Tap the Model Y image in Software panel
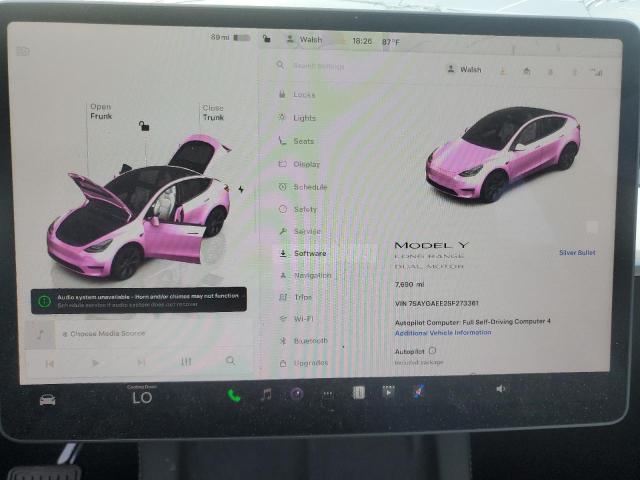This screenshot has width=640, height=480. click(503, 155)
